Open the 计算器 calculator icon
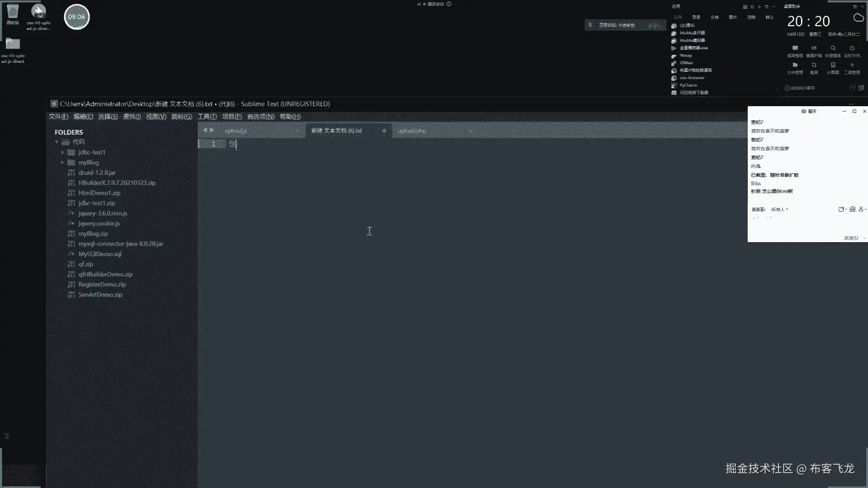 click(833, 66)
